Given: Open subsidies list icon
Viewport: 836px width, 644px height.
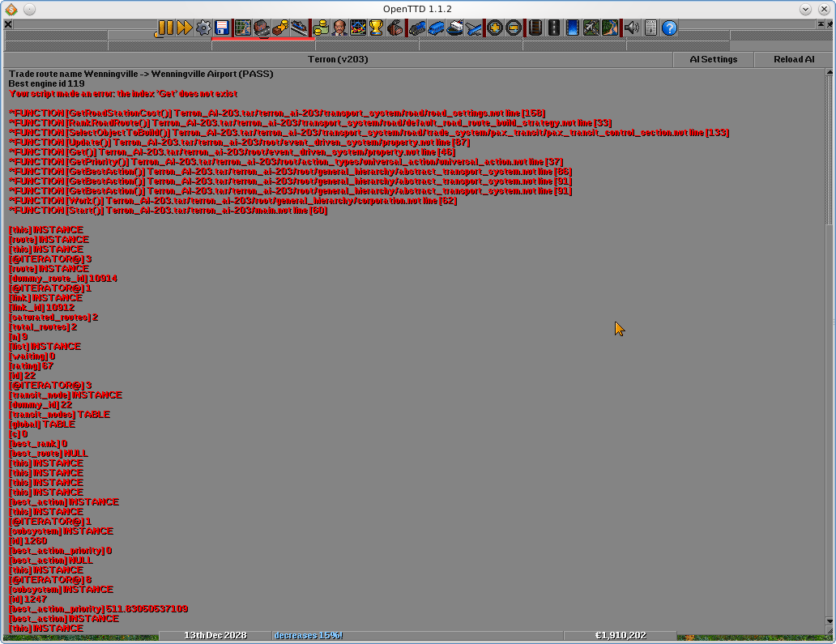Looking at the screenshot, I should point(280,28).
